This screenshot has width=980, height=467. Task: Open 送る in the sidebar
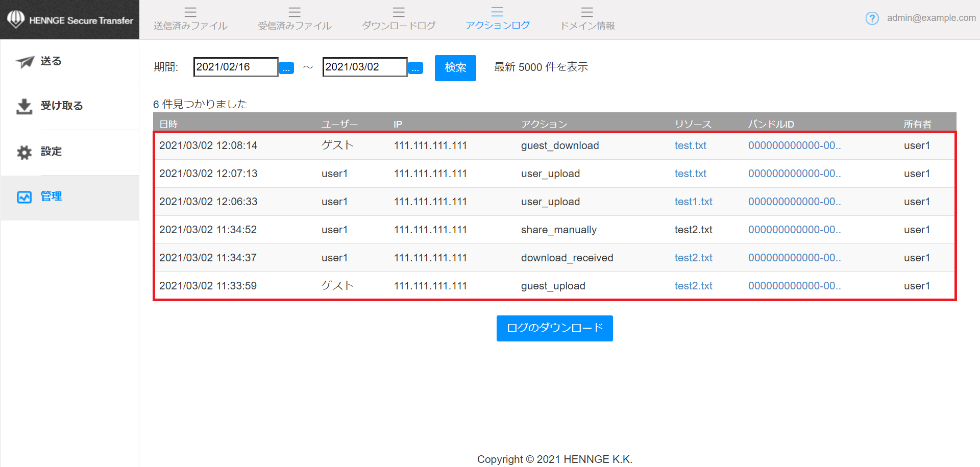tap(51, 61)
